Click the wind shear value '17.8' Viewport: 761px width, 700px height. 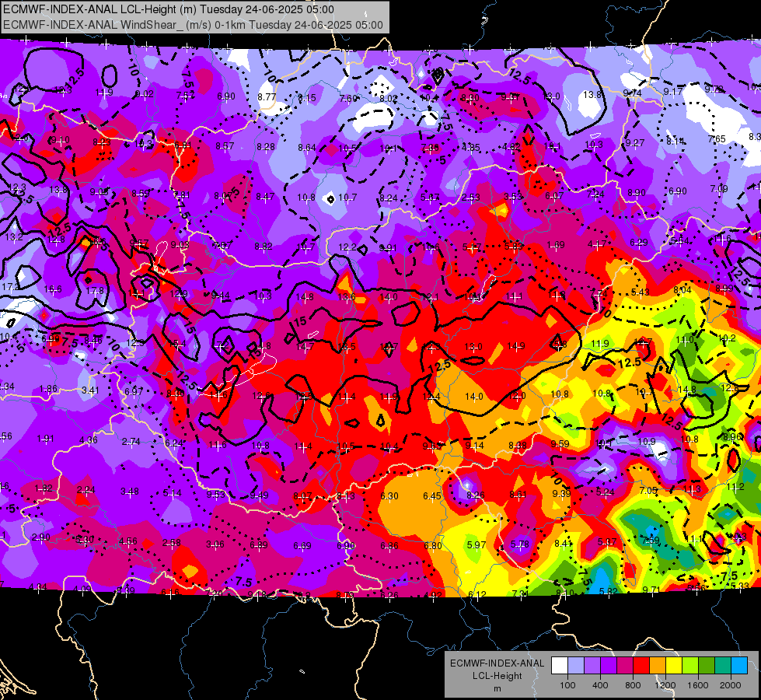[x=95, y=290]
